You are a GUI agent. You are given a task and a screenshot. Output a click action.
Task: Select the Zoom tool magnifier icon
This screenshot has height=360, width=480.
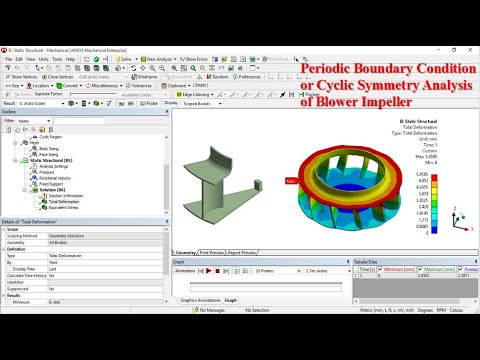[x=152, y=68]
